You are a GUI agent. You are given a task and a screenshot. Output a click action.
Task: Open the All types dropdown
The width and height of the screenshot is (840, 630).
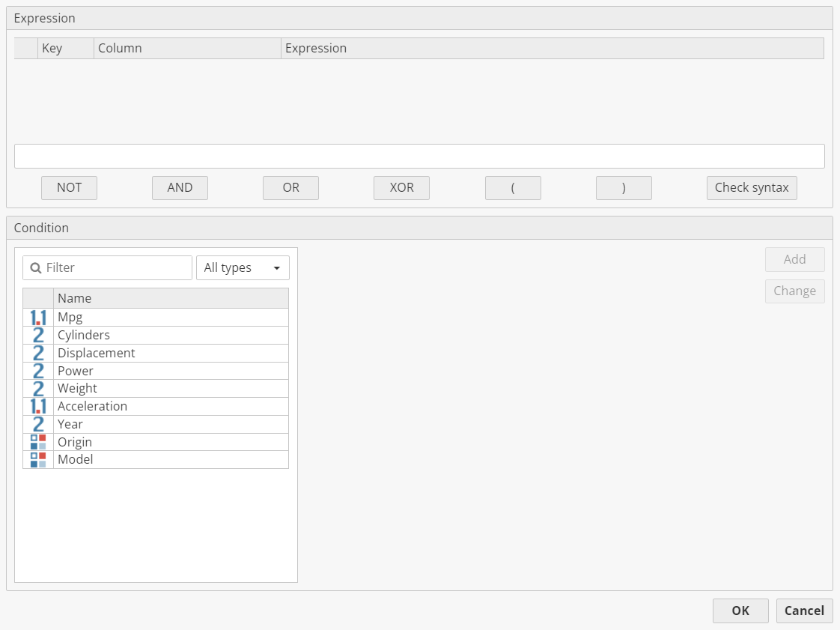point(243,268)
